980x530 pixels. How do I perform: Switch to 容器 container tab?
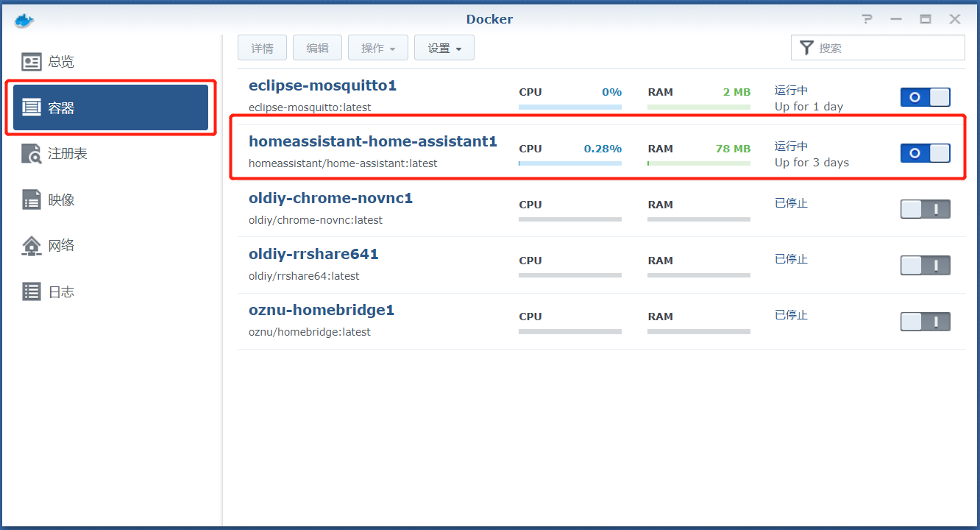pos(111,107)
